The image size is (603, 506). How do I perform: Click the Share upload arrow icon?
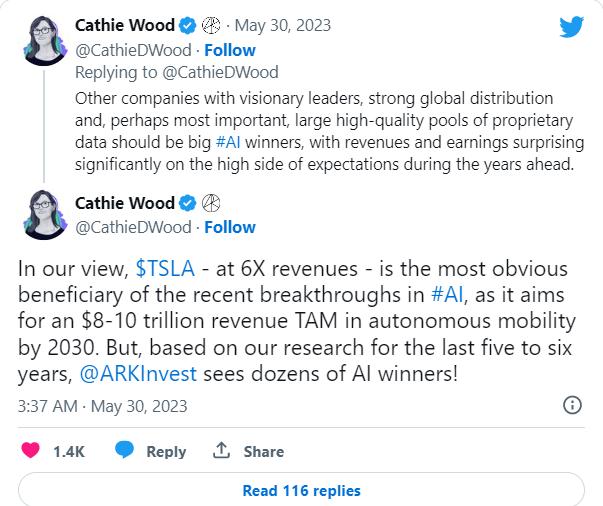pyautogui.click(x=222, y=451)
